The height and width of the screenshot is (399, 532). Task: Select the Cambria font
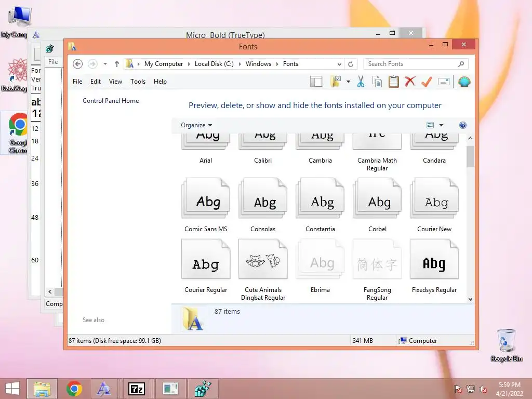point(320,148)
